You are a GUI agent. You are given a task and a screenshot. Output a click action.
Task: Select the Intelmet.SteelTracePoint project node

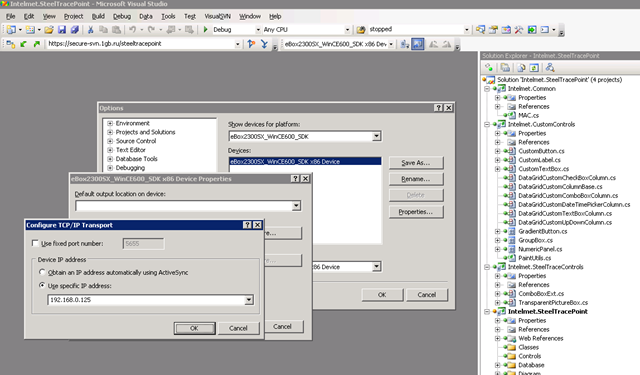[x=547, y=311]
